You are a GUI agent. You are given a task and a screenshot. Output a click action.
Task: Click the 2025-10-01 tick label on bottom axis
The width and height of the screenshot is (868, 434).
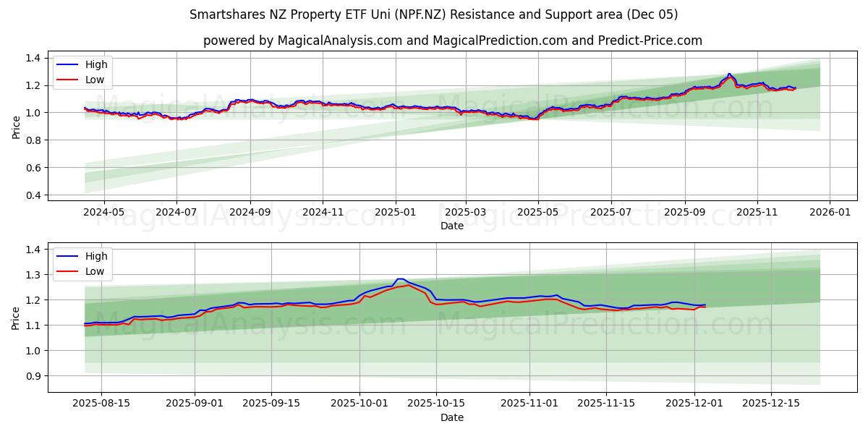pos(359,401)
